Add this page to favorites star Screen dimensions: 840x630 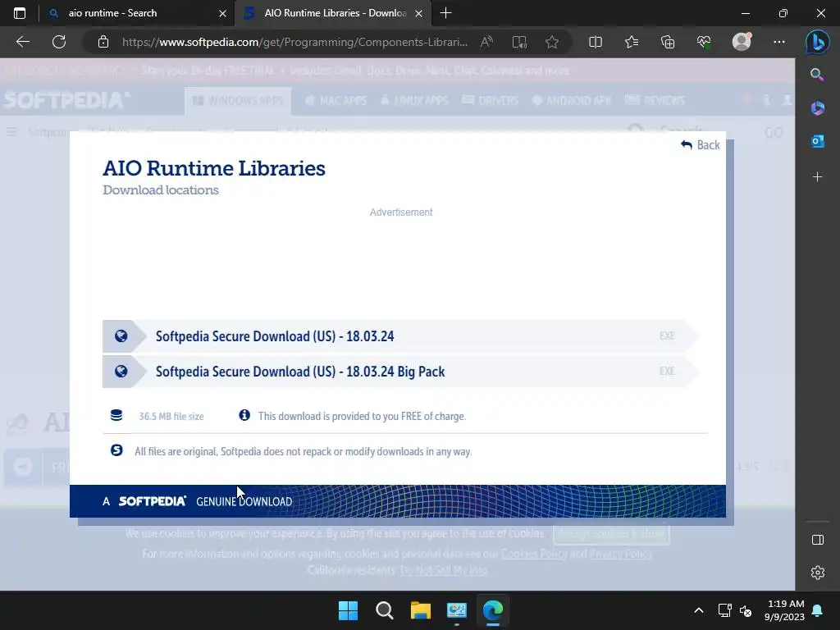pyautogui.click(x=552, y=42)
